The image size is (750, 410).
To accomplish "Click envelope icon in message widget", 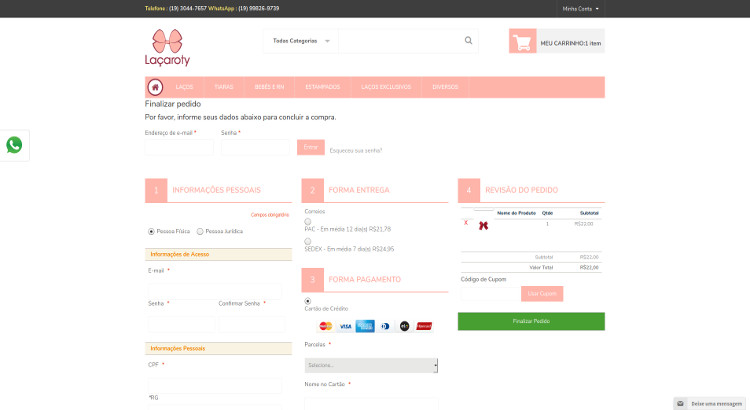I will pyautogui.click(x=680, y=404).
